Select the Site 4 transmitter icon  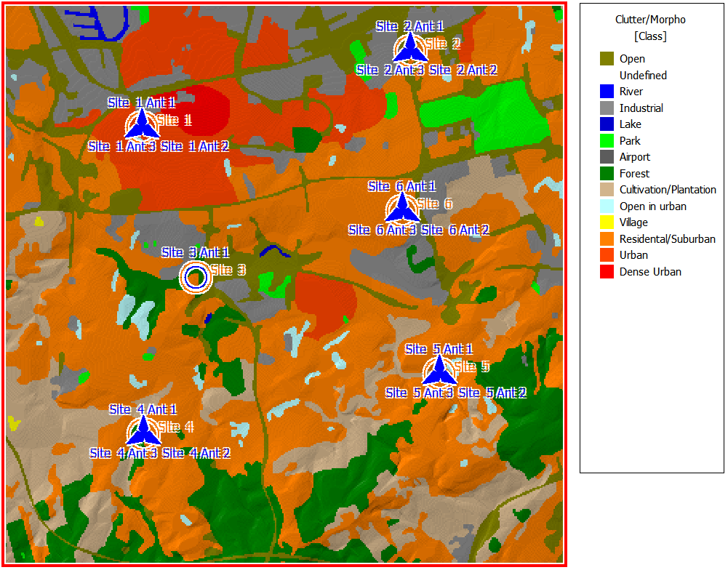144,432
